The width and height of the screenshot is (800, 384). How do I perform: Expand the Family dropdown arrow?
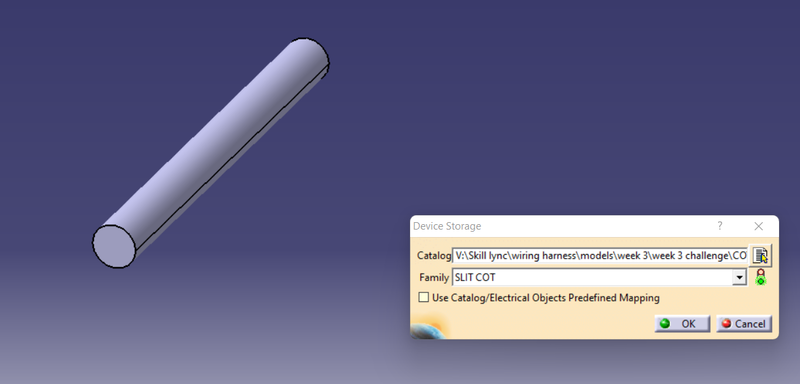[739, 277]
